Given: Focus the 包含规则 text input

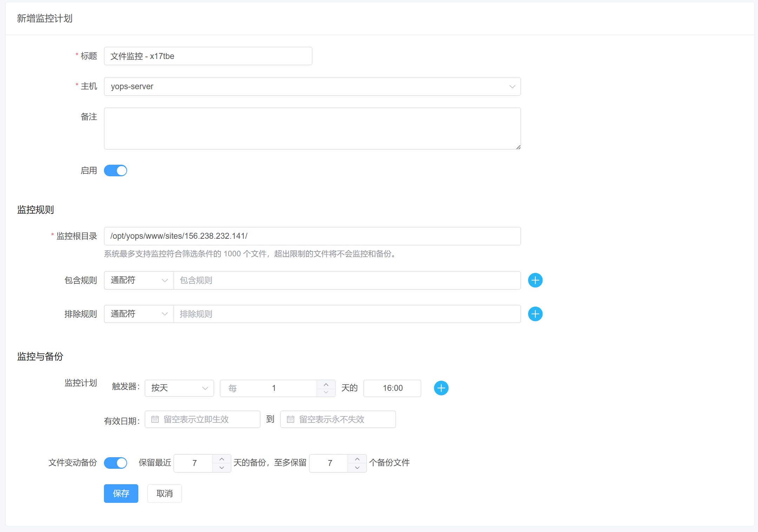Looking at the screenshot, I should click(x=347, y=280).
